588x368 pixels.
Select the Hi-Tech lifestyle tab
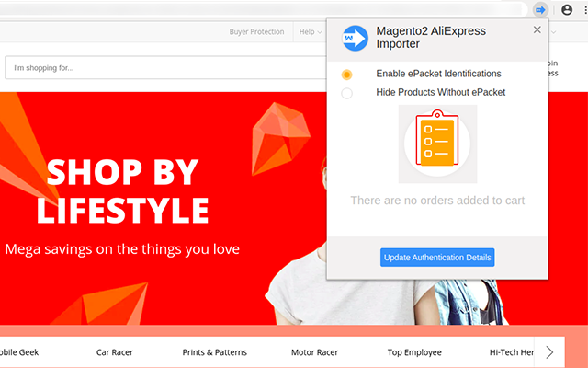tap(512, 352)
